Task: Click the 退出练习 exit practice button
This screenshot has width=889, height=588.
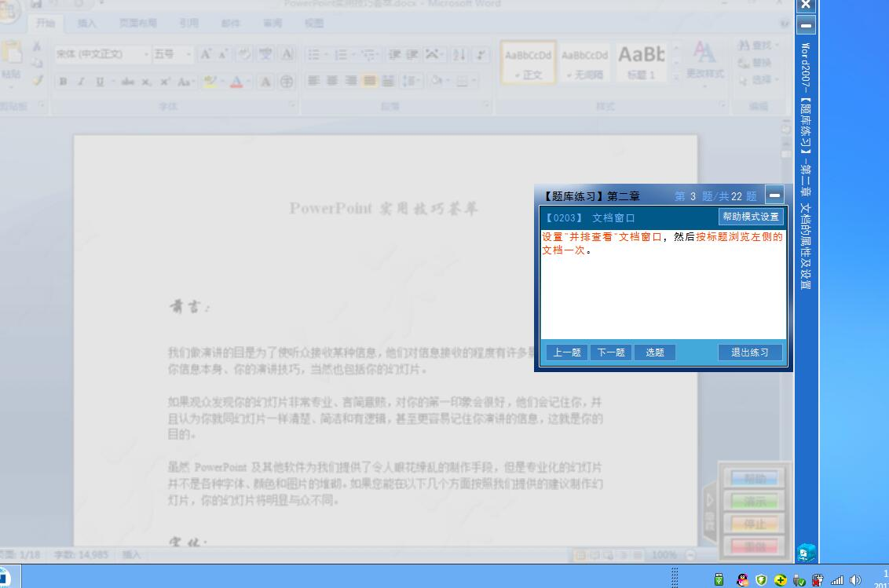Action: coord(750,352)
